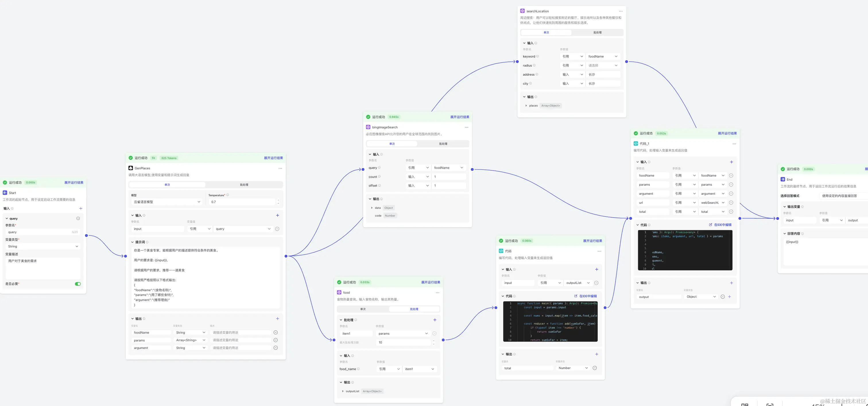Remove the argument output row in GenPlaces
Viewport: 868px width, 406px height.
coord(276,348)
